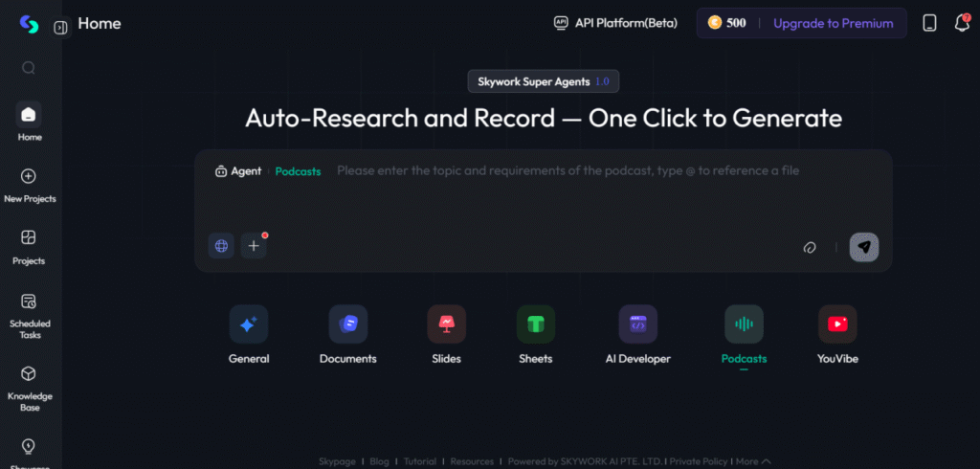Open the sidebar search icon

point(29,68)
